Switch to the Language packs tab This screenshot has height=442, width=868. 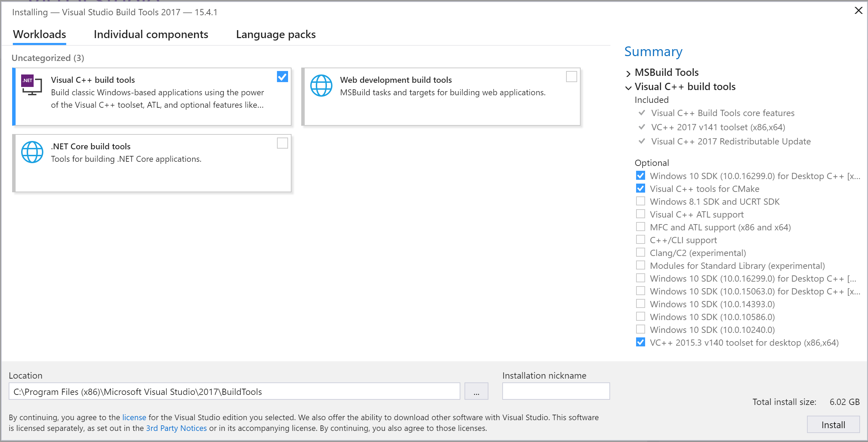276,35
